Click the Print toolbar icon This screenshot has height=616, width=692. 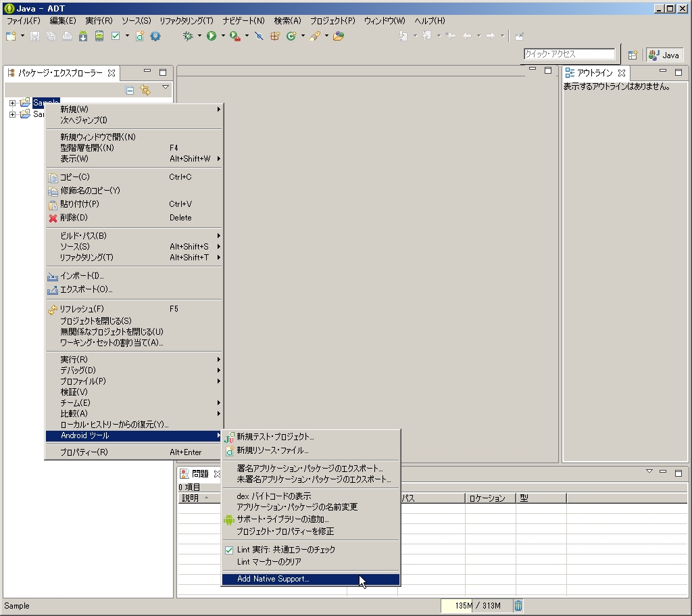67,37
